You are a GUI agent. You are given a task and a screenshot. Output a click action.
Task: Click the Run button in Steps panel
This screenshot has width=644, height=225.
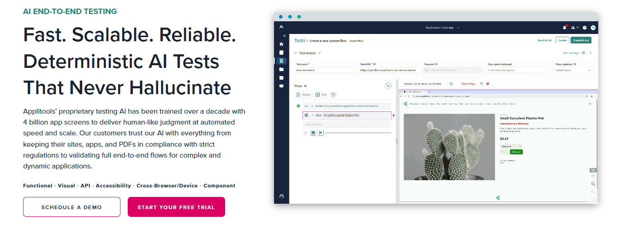[321, 95]
